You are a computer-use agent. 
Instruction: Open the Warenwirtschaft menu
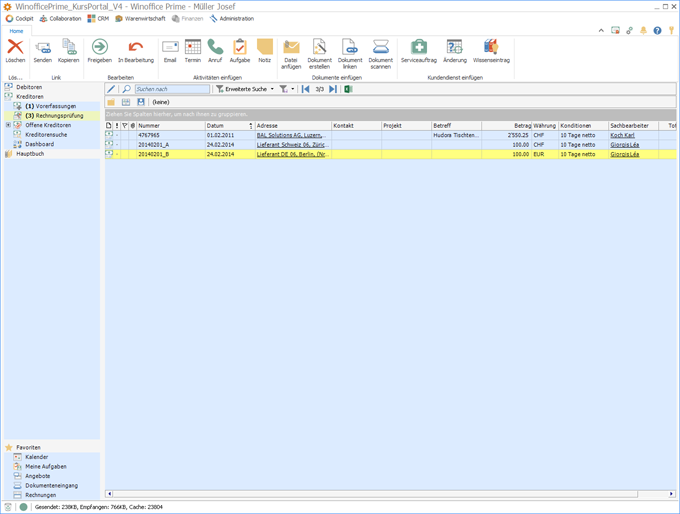[140, 19]
